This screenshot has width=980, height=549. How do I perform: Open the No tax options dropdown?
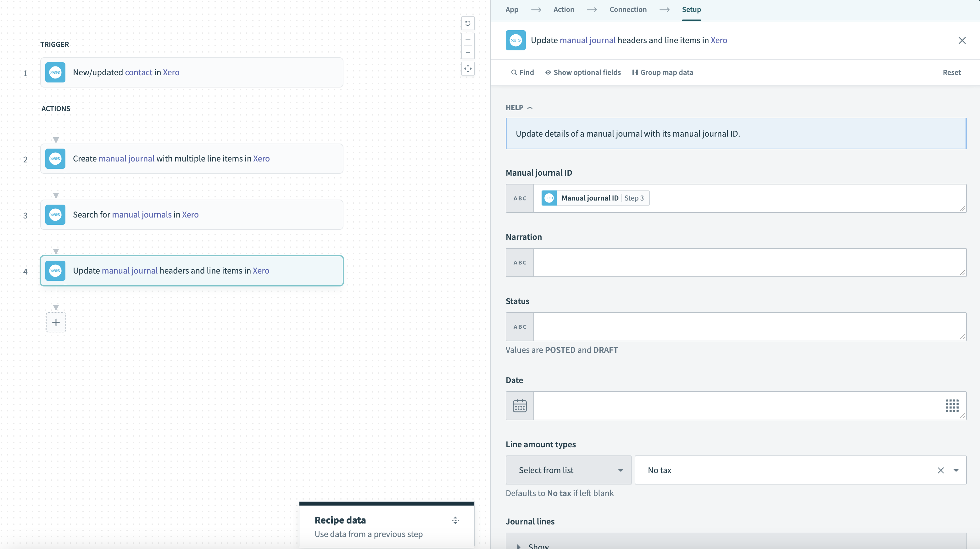(956, 471)
